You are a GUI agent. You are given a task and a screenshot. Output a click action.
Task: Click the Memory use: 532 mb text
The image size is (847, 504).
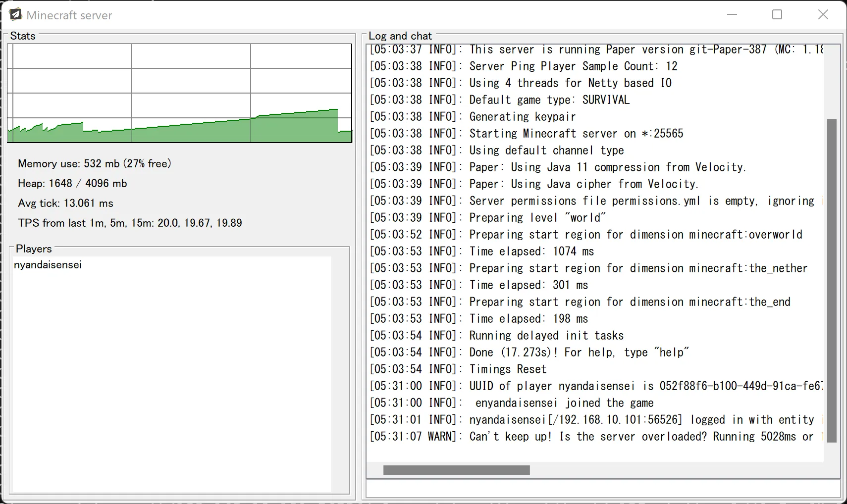pos(95,164)
